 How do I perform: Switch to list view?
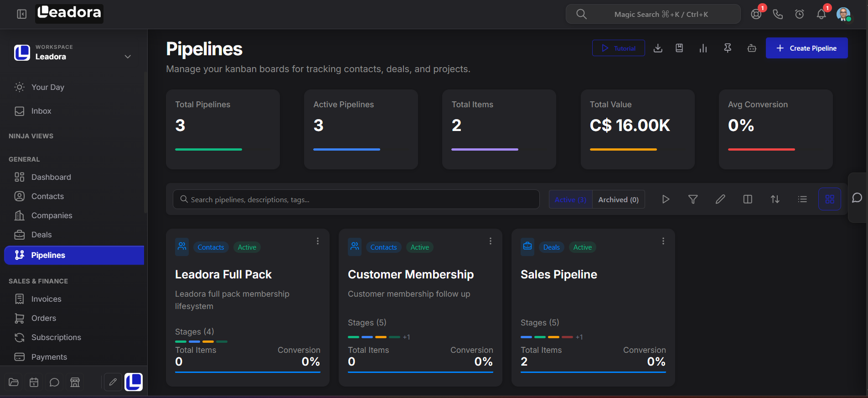tap(802, 199)
